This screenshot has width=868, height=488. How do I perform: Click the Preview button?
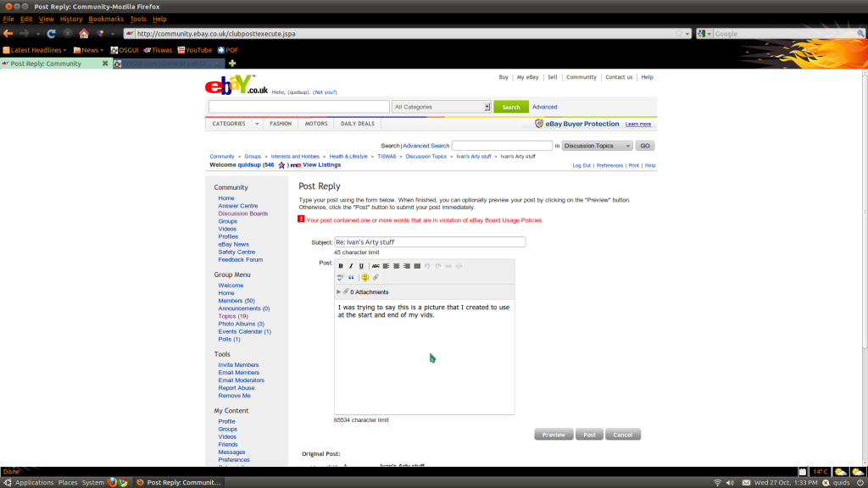tap(554, 435)
